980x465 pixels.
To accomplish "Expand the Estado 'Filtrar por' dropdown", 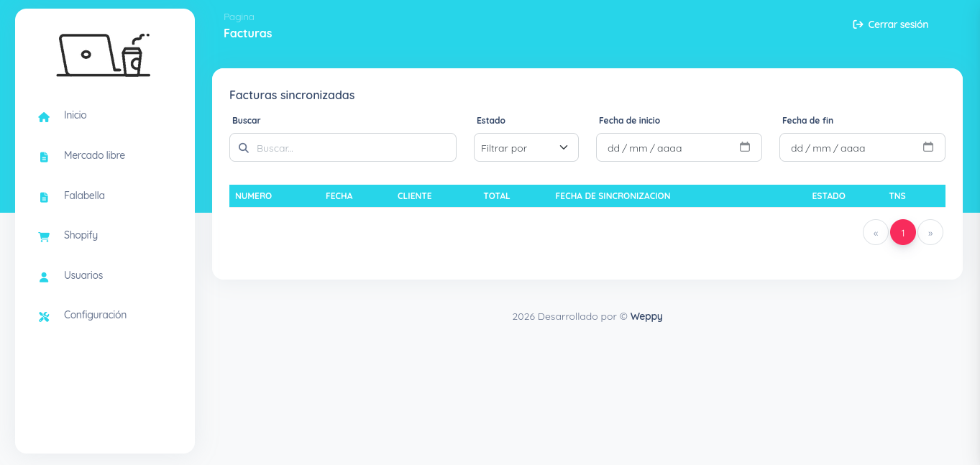I will point(526,147).
